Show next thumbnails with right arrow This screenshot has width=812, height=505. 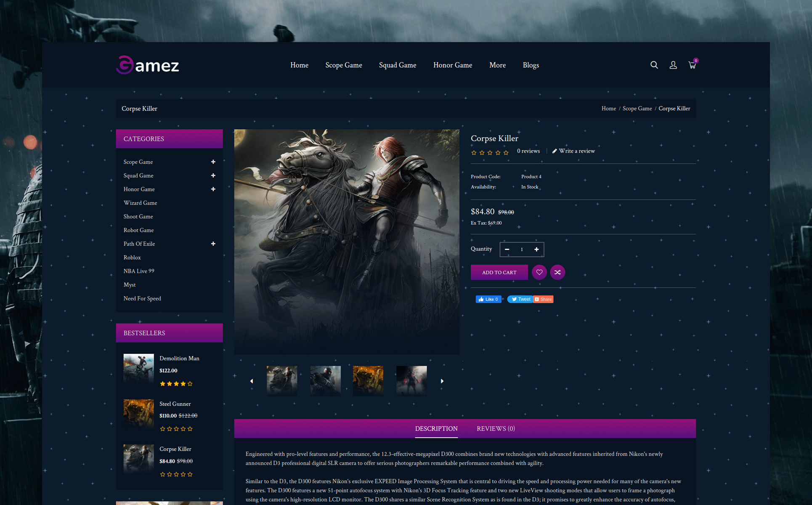pos(442,381)
